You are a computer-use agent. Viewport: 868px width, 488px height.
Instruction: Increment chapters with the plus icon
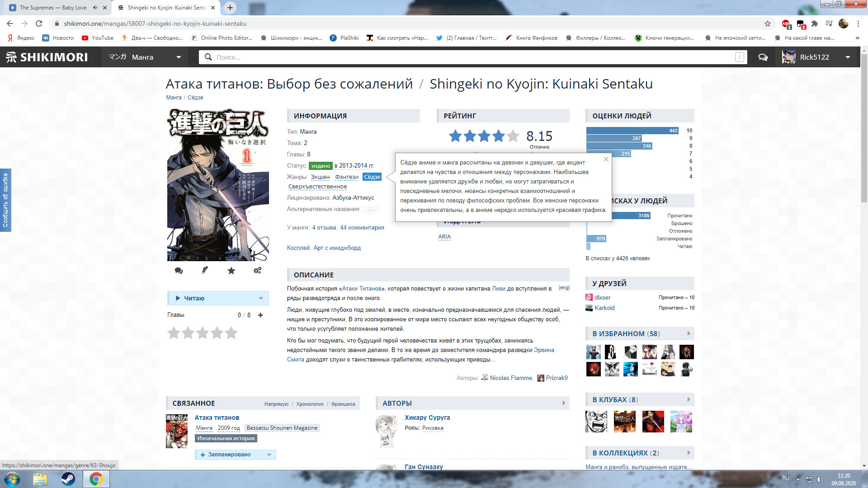(x=260, y=315)
